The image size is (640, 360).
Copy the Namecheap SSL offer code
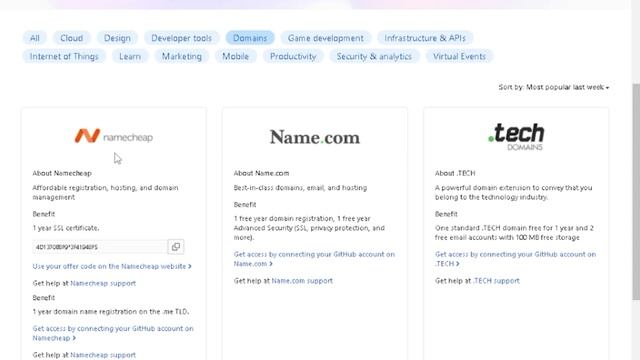coord(176,247)
